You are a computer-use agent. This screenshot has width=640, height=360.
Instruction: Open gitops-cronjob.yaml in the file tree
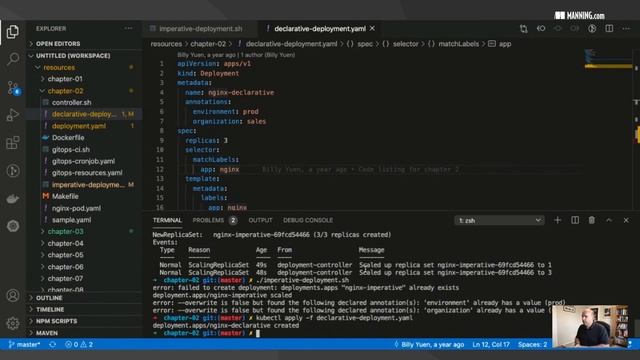click(x=83, y=161)
